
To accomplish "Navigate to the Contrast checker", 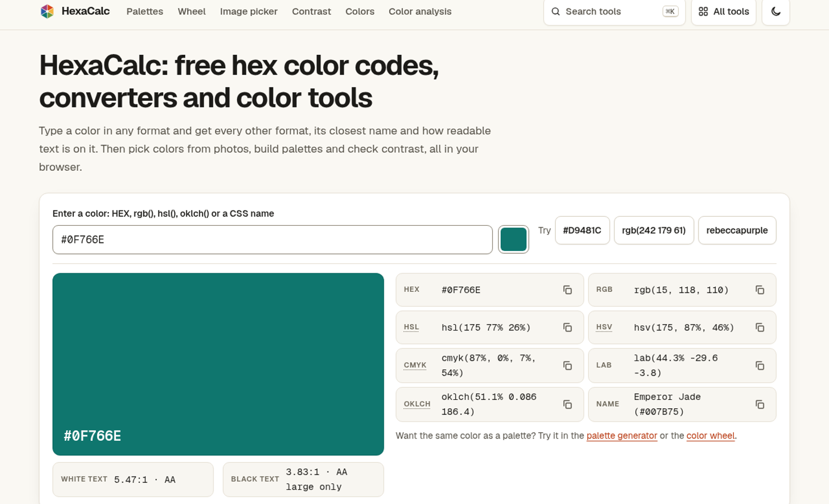I will 311,12.
